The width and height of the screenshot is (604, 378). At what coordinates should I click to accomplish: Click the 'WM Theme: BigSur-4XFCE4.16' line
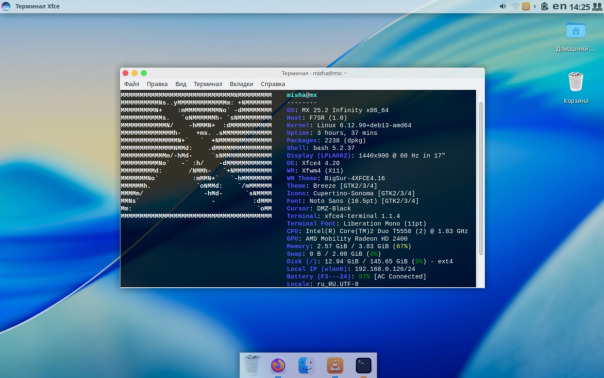(x=336, y=178)
